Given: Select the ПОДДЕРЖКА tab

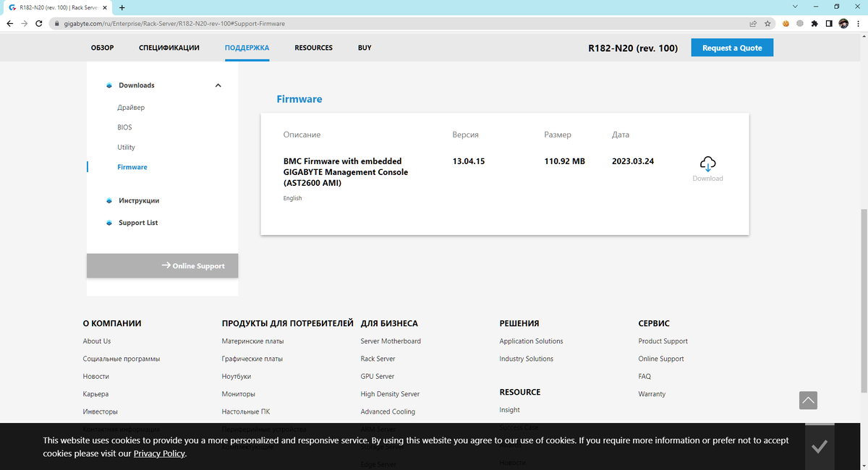Looking at the screenshot, I should coord(247,48).
